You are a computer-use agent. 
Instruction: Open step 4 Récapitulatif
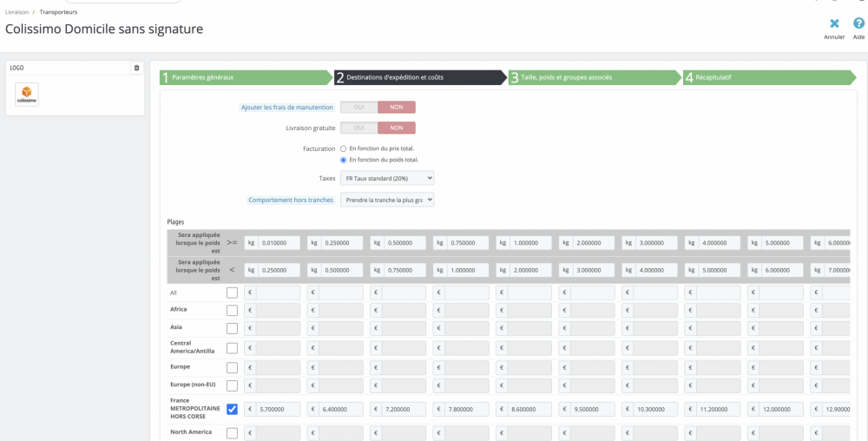769,77
